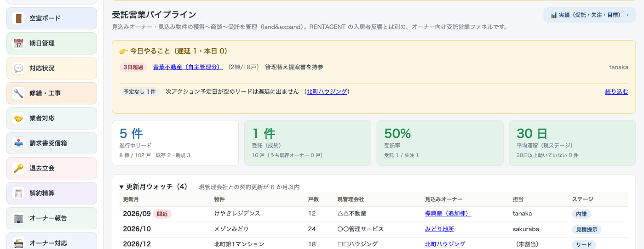Click the 予定なし 1件 badge
The height and width of the screenshot is (249, 644).
139,91
